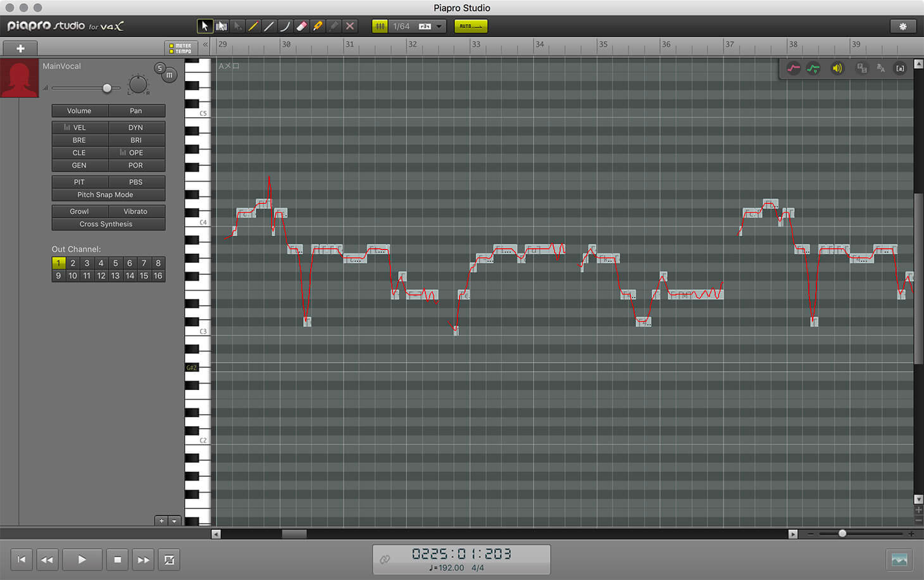This screenshot has height=580, width=924.
Task: Choose the Curve drawing tool
Action: click(285, 26)
